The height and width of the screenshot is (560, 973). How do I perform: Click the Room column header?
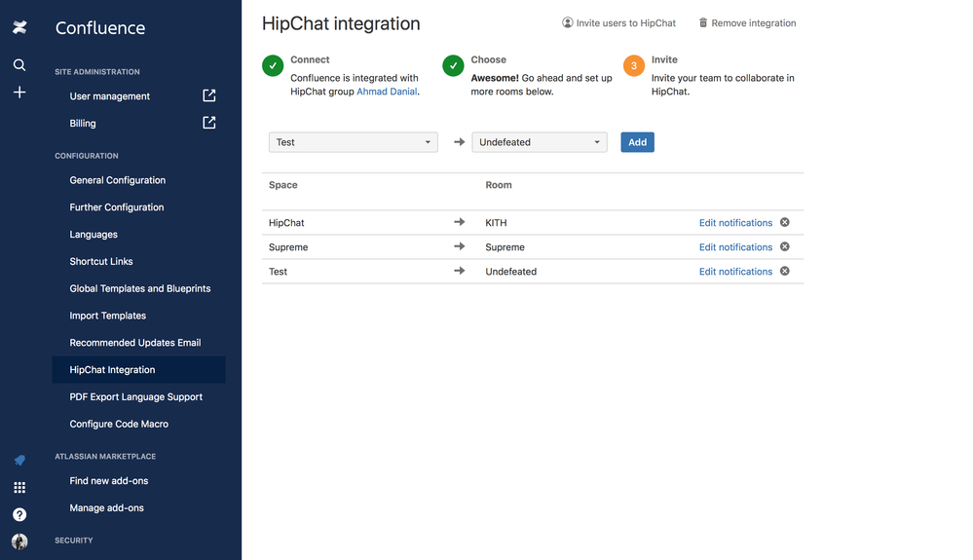point(499,185)
